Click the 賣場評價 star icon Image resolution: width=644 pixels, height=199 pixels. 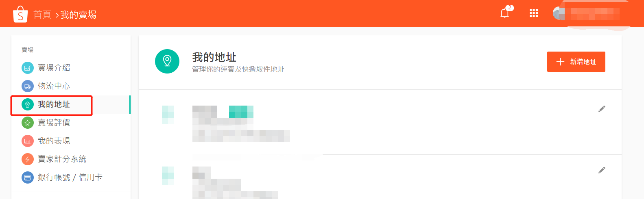(28, 123)
